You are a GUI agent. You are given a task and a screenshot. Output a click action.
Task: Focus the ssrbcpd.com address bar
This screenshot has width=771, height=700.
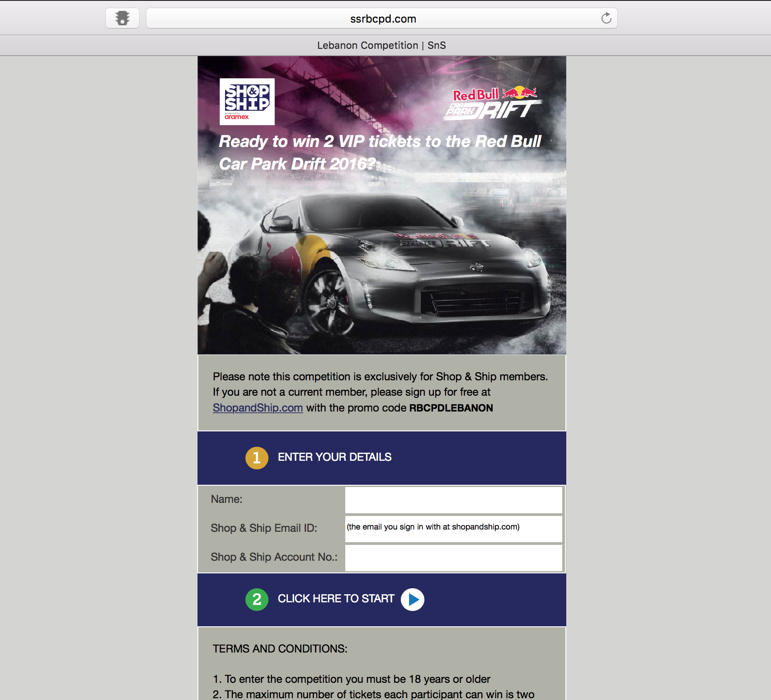click(382, 19)
